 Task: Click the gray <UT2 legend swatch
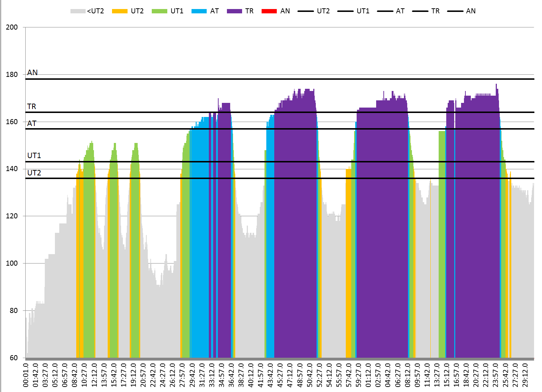(x=78, y=11)
